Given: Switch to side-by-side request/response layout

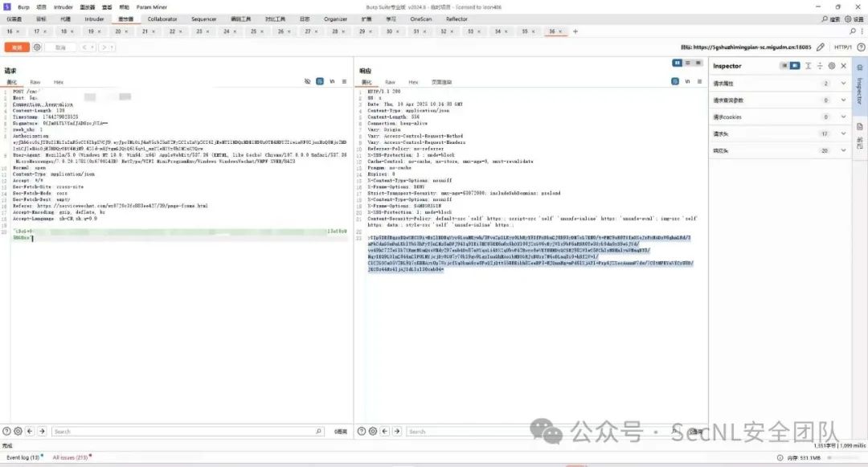Looking at the screenshot, I should coord(677,63).
